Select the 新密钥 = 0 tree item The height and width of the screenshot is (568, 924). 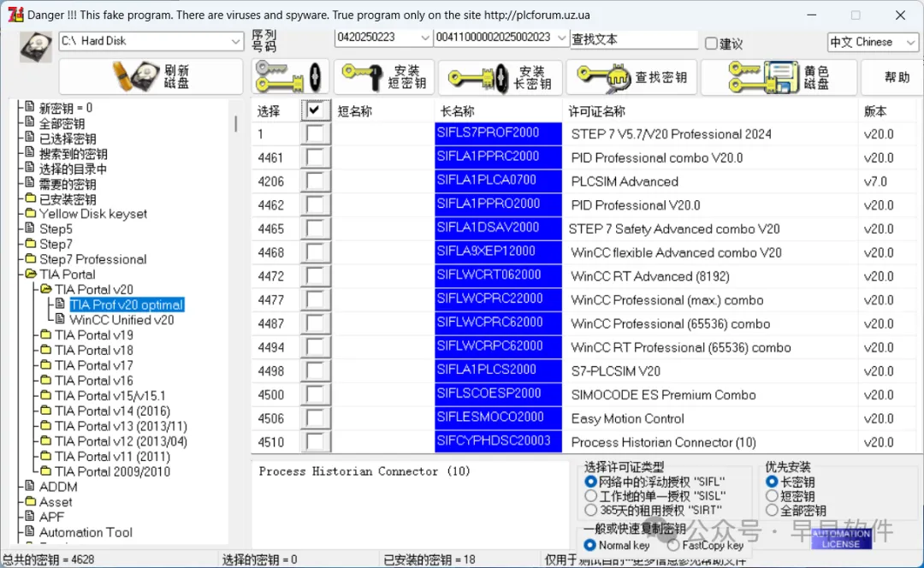65,108
